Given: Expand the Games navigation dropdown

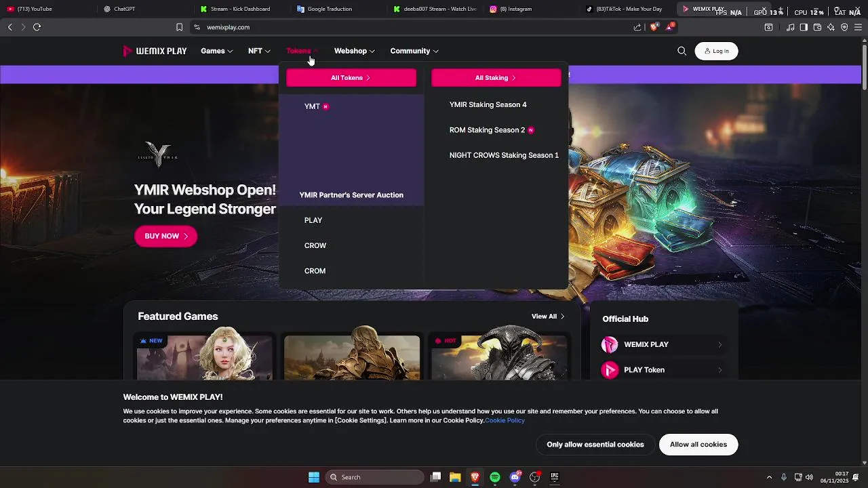Looking at the screenshot, I should coord(216,51).
